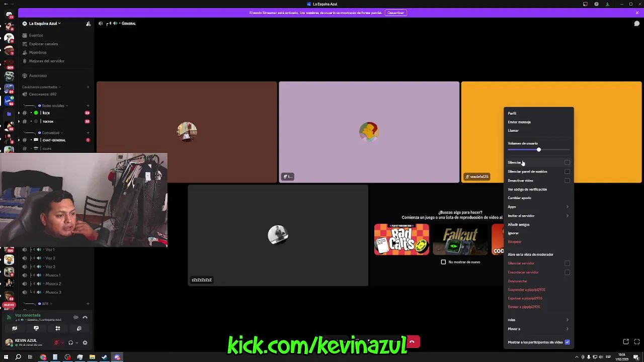
Task: Expand Invitar al servidor submenu
Action: pos(539,216)
